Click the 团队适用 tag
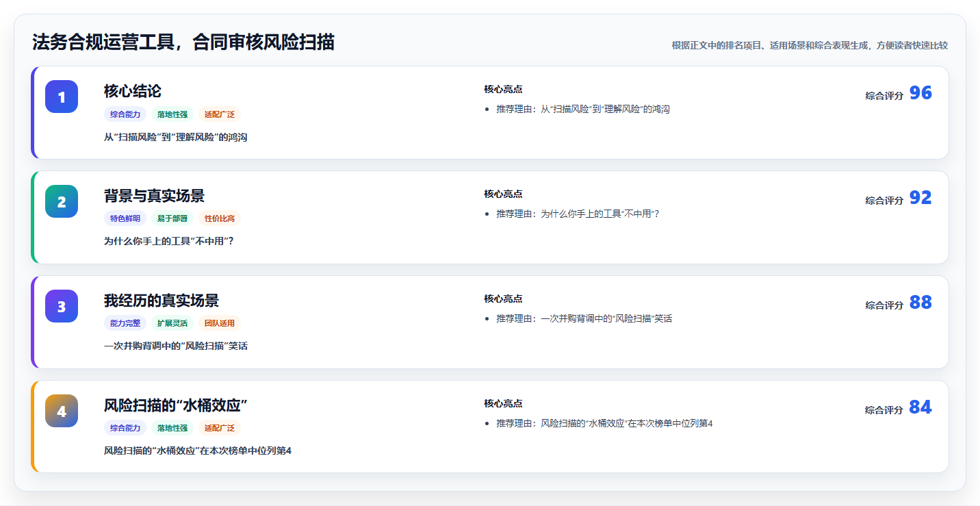The height and width of the screenshot is (506, 980). coord(220,323)
